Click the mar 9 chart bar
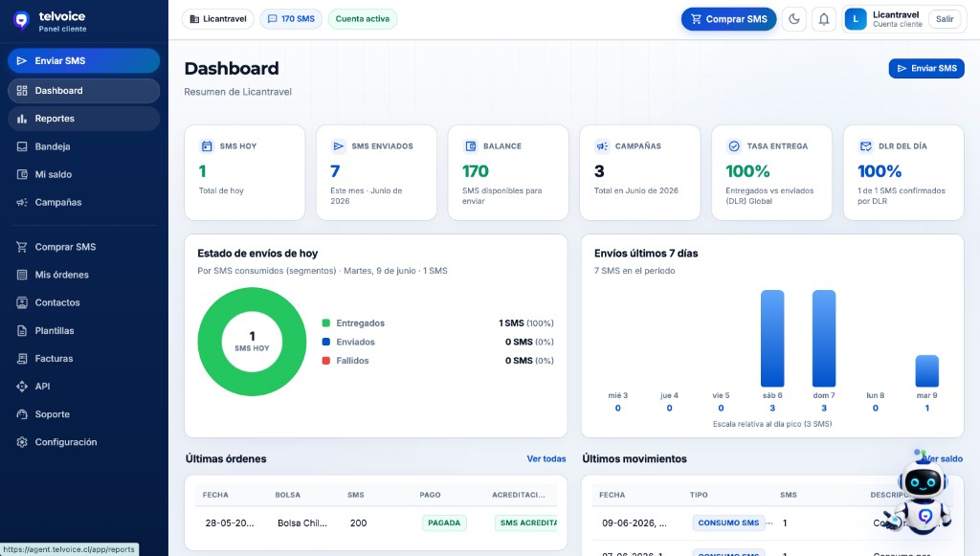 [926, 371]
